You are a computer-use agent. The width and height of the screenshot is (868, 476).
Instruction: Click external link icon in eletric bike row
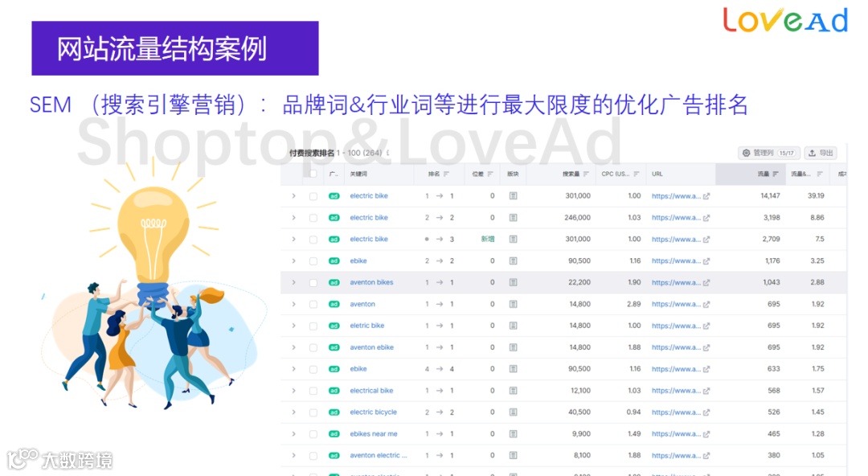click(x=706, y=326)
